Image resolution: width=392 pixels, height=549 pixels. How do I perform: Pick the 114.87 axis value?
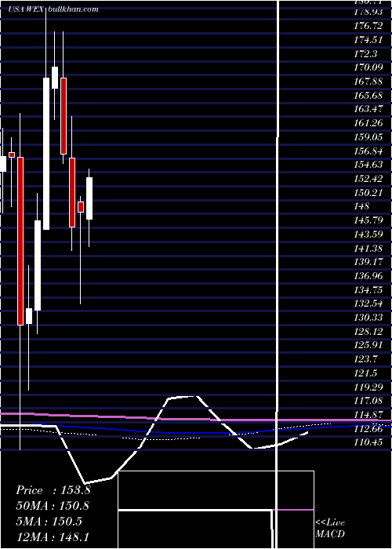[368, 415]
